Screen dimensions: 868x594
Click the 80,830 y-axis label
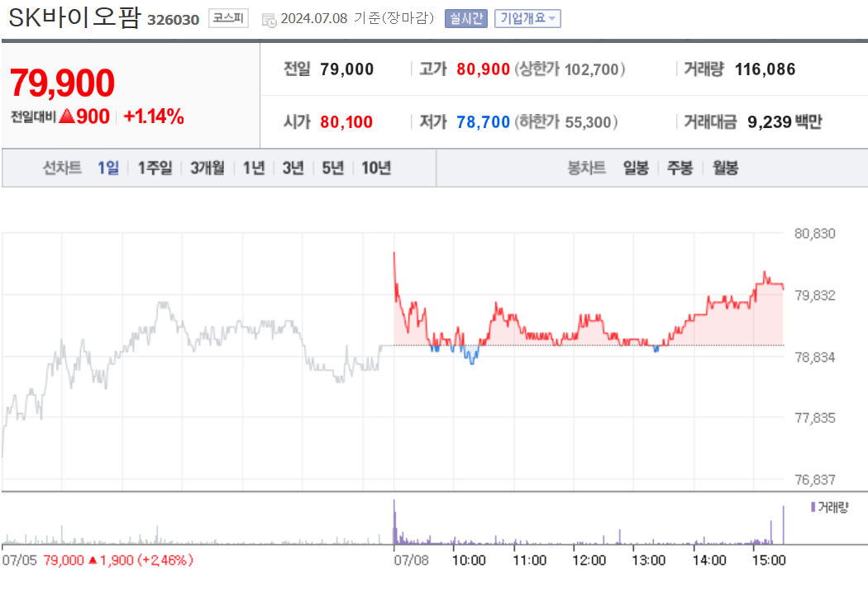point(814,234)
